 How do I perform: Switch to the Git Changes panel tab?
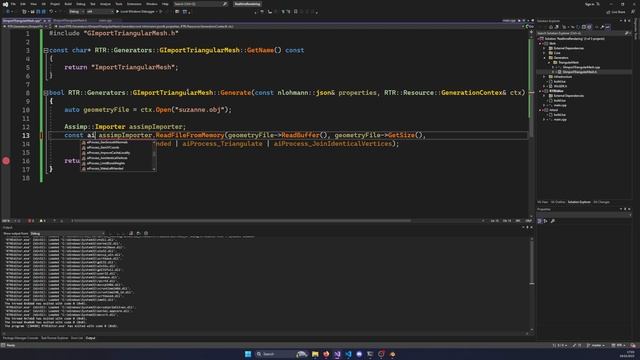tap(601, 202)
